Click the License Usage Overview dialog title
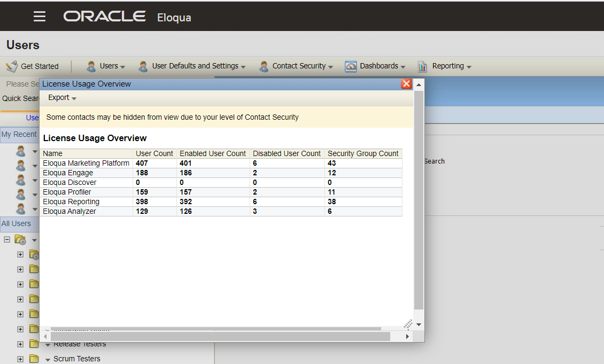 (x=87, y=84)
